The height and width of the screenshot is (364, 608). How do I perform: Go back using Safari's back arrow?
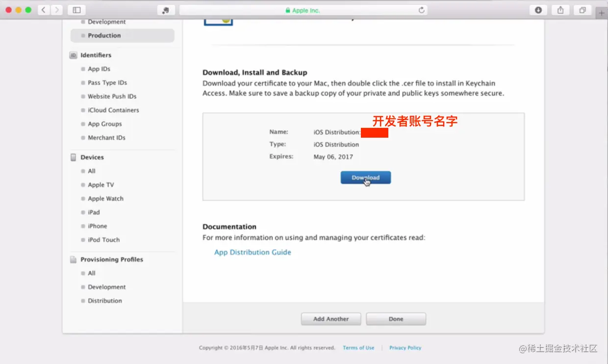point(44,10)
